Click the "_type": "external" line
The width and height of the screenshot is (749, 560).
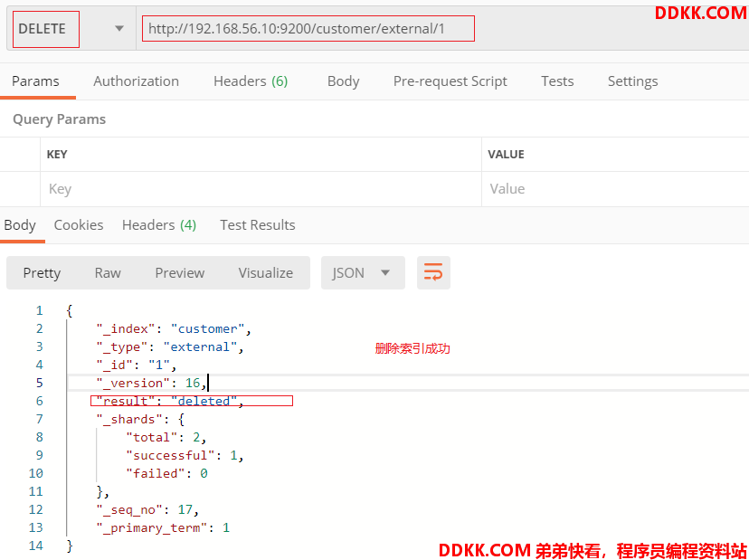pos(170,346)
